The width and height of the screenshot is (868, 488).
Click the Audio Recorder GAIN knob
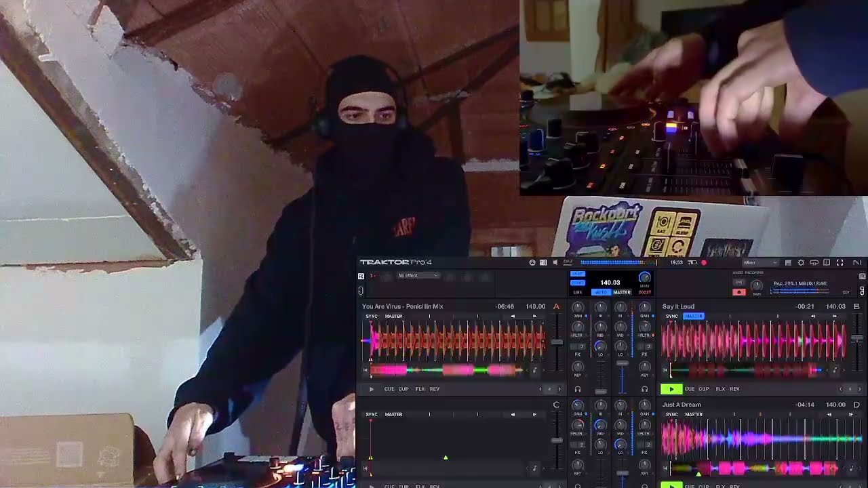pos(757,285)
